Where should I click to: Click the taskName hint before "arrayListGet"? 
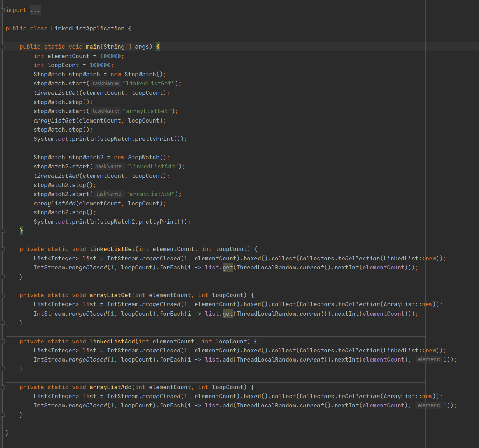106,111
